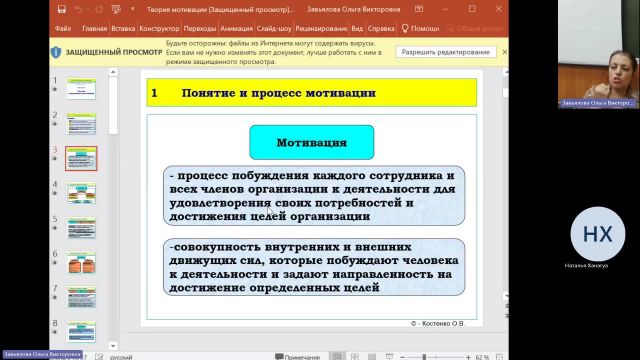This screenshot has height=360, width=640.
Task: Open the Вид tab
Action: coord(357,29)
